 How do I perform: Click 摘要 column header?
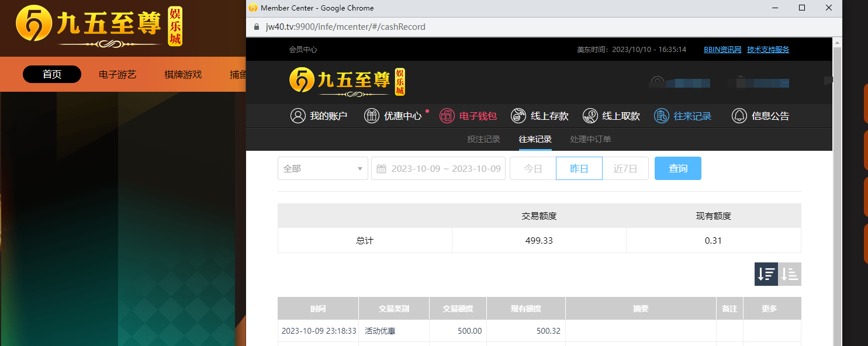click(x=641, y=309)
